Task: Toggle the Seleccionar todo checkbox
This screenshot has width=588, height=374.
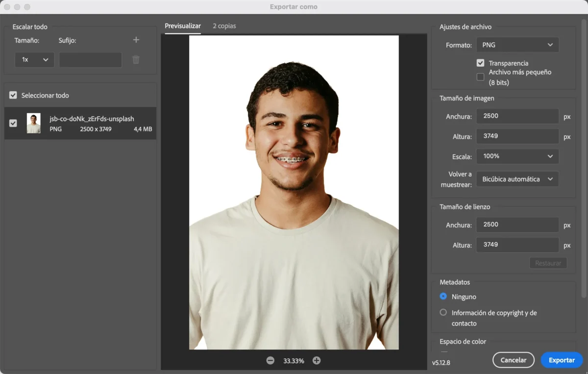Action: click(x=13, y=96)
